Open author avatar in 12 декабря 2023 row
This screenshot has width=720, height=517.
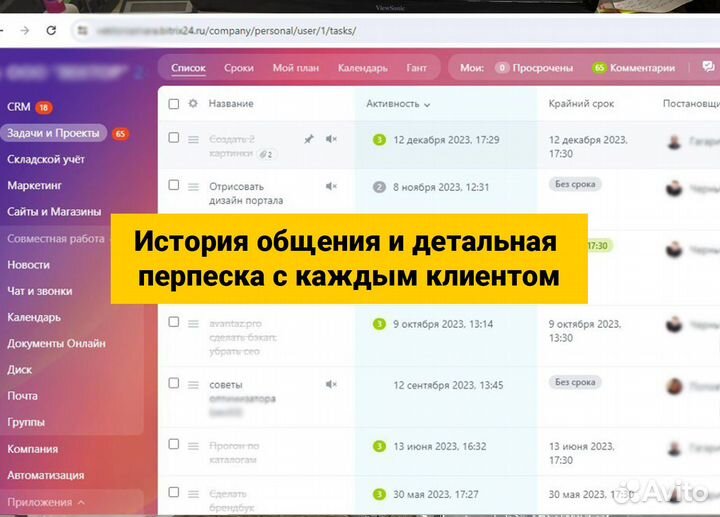(674, 141)
